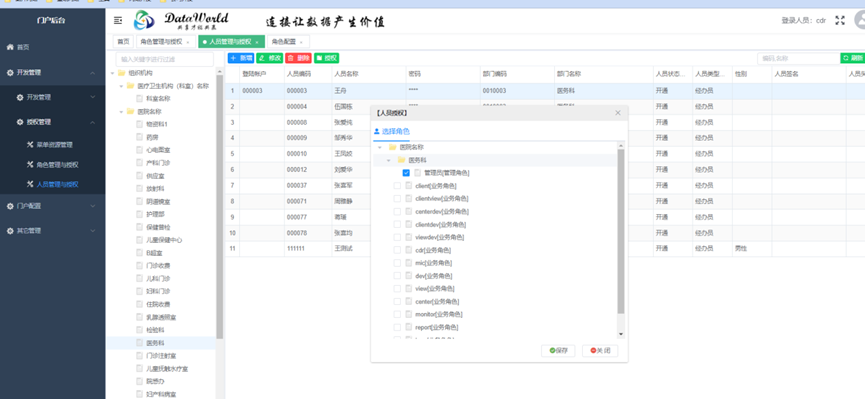865x399 pixels.
Task: Click the tools icon beside 角色管理与授权 in the sidebar
Action: pos(30,164)
